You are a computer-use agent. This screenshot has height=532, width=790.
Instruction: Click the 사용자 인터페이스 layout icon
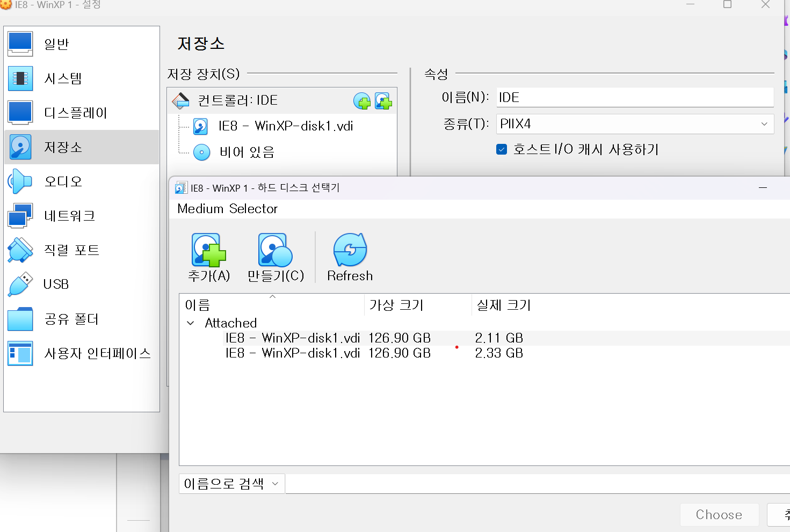coord(20,353)
